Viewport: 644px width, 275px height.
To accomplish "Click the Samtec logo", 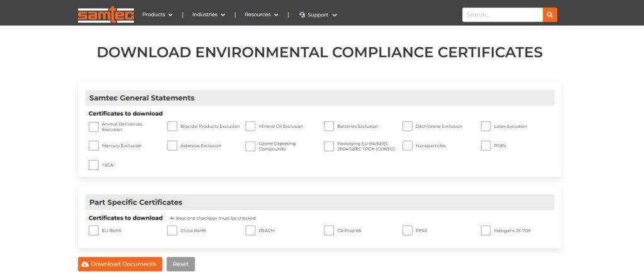I will [x=106, y=14].
